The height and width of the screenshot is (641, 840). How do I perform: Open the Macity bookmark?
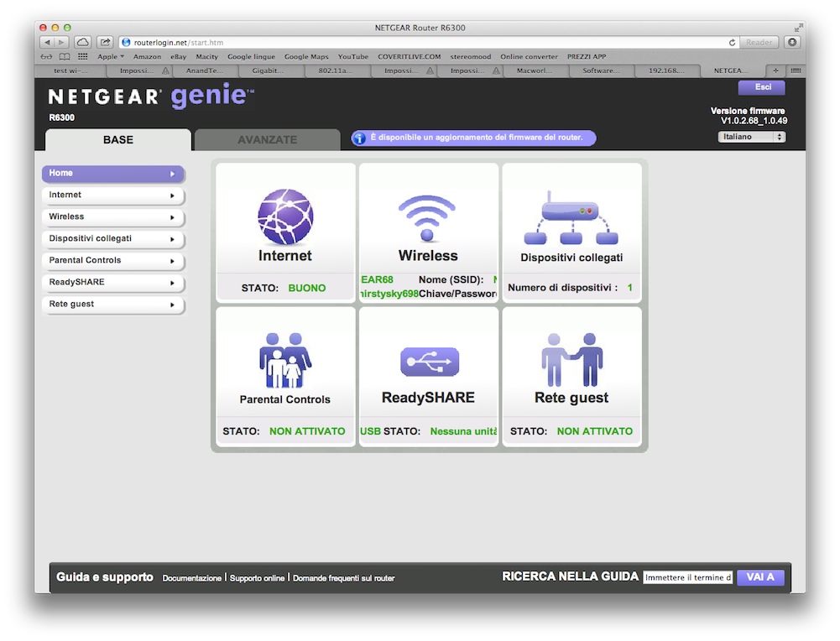click(x=206, y=57)
